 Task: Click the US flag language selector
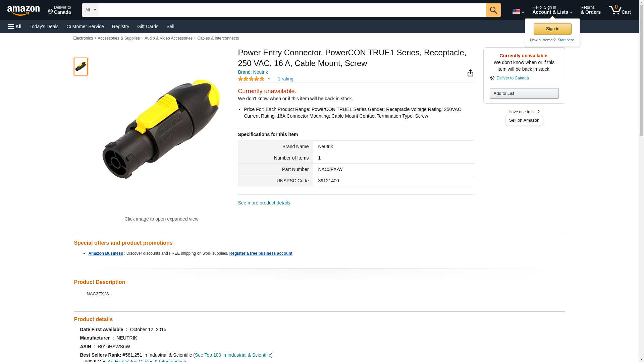tap(518, 11)
